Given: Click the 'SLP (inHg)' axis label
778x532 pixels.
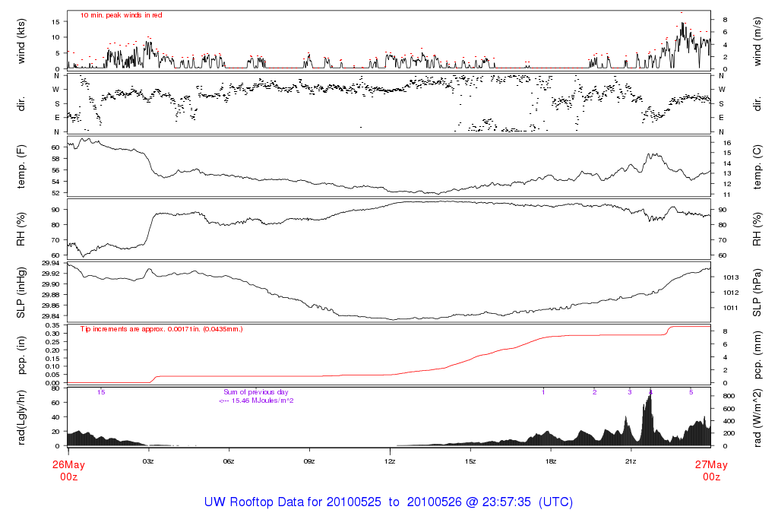Looking at the screenshot, I should [x=21, y=293].
